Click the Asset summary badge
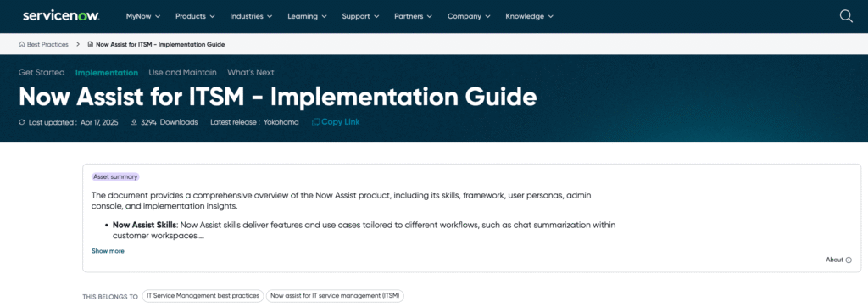The height and width of the screenshot is (307, 868). click(115, 176)
